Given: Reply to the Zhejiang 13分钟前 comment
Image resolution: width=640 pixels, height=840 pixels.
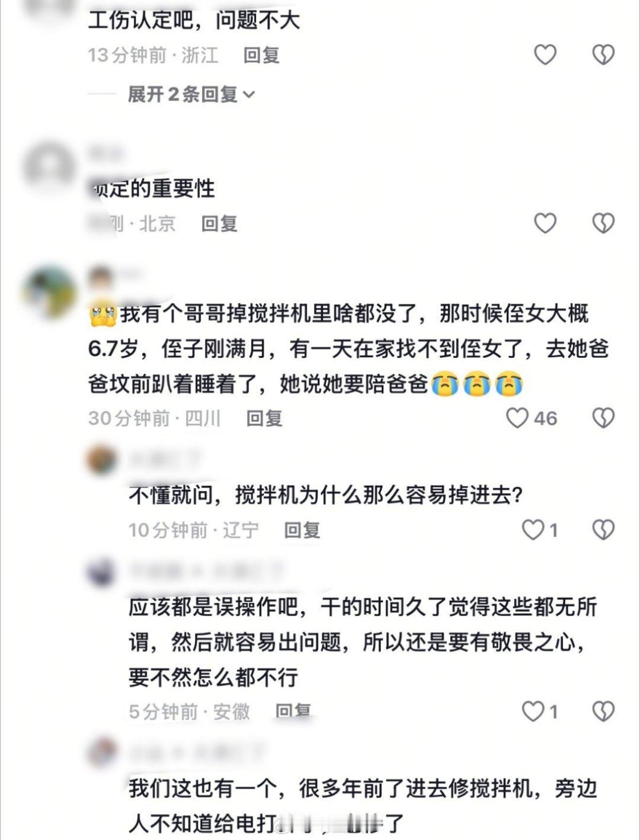Looking at the screenshot, I should click(261, 56).
